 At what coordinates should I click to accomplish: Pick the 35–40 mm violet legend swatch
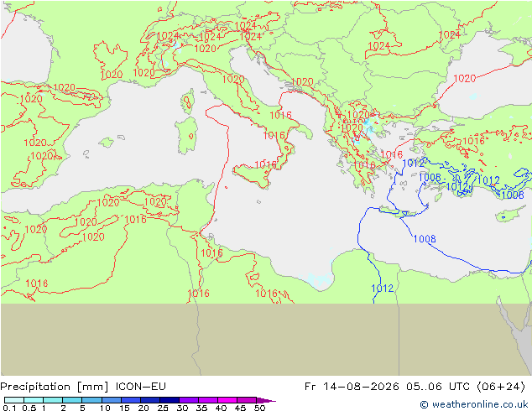[x=208, y=400]
